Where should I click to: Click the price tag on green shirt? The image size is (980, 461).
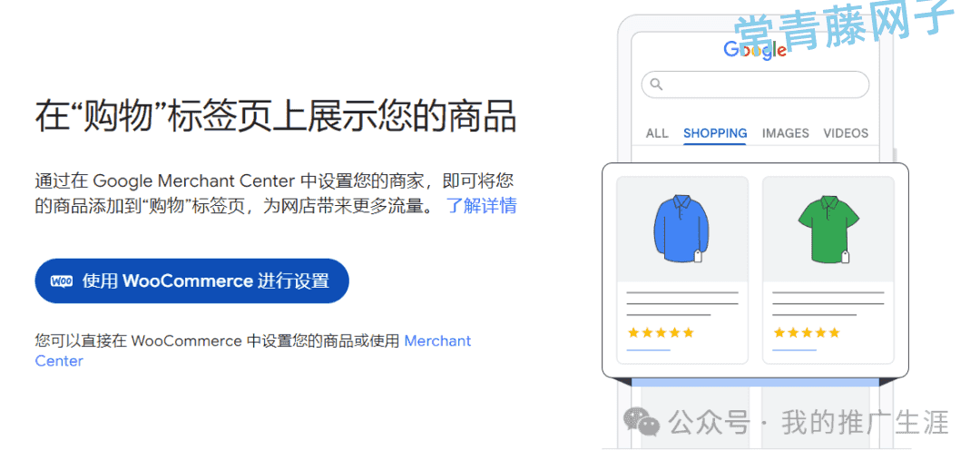[845, 256]
